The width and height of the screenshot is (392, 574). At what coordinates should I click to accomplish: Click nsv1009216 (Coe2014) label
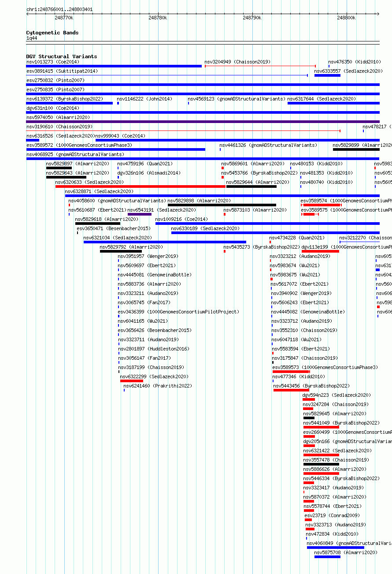click(x=181, y=219)
